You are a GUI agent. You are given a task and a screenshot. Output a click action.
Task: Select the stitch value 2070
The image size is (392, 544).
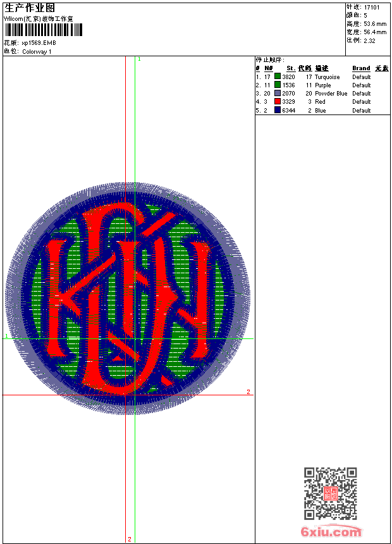pos(288,94)
